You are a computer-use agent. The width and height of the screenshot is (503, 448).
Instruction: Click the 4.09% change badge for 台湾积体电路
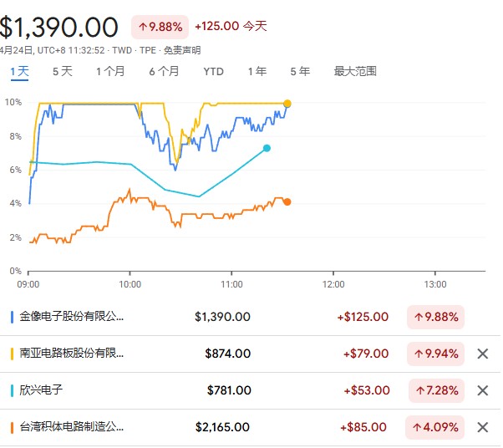(x=434, y=427)
